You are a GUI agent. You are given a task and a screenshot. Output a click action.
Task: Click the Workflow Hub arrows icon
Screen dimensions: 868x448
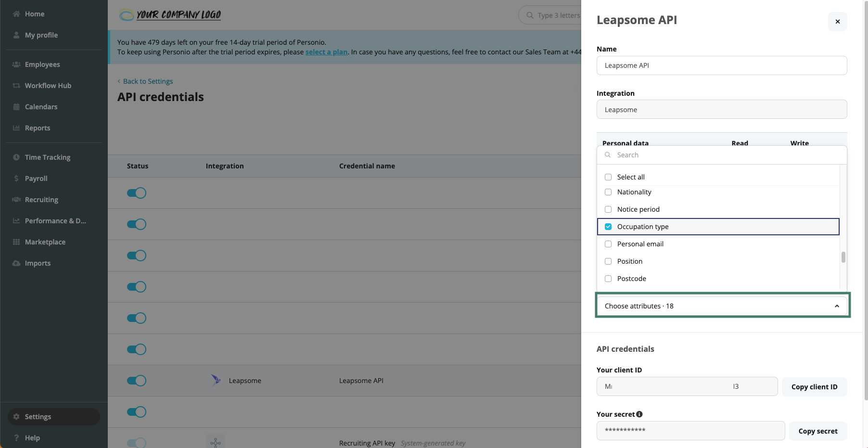[16, 86]
